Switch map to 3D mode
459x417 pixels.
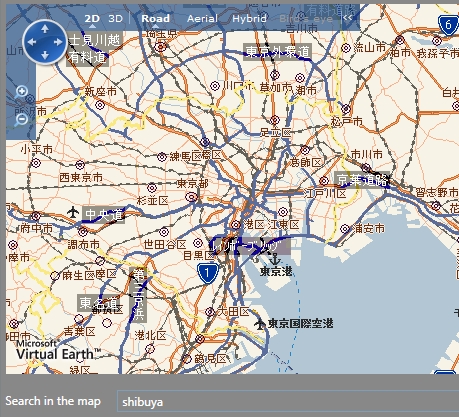coord(115,19)
